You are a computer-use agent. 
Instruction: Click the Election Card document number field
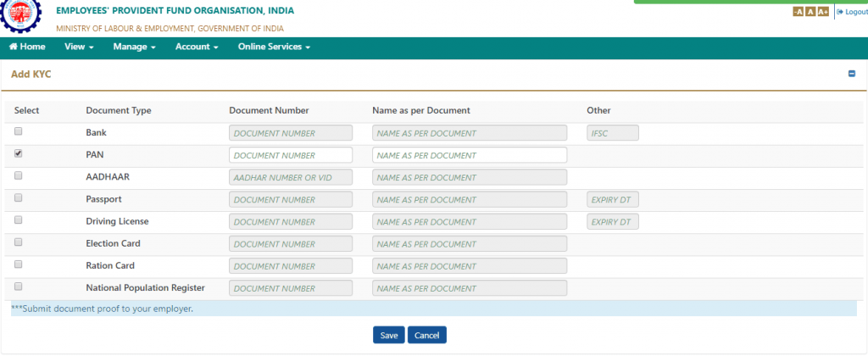coord(291,243)
